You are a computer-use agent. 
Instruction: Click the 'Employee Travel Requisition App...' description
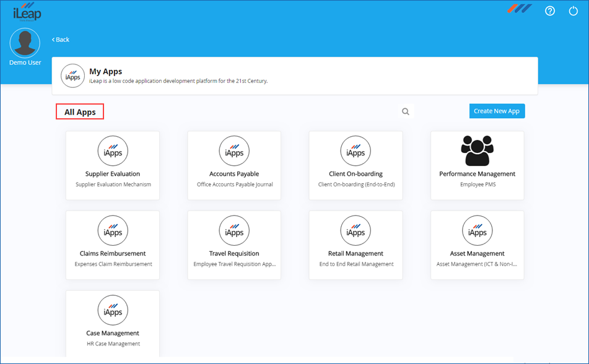pos(234,264)
